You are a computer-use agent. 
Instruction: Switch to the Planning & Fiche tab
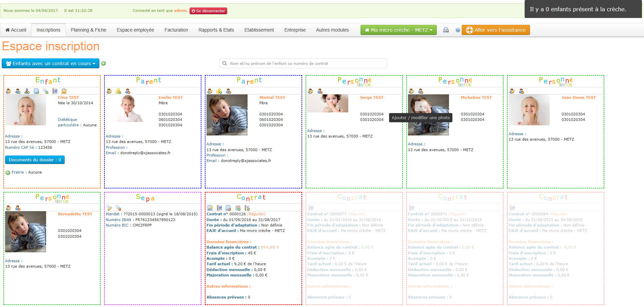[x=89, y=30]
